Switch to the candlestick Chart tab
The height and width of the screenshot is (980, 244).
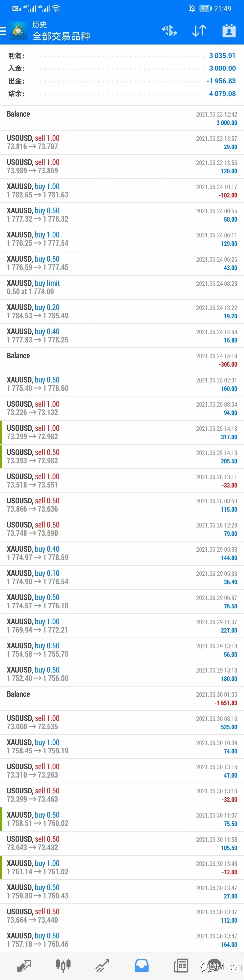tap(63, 966)
